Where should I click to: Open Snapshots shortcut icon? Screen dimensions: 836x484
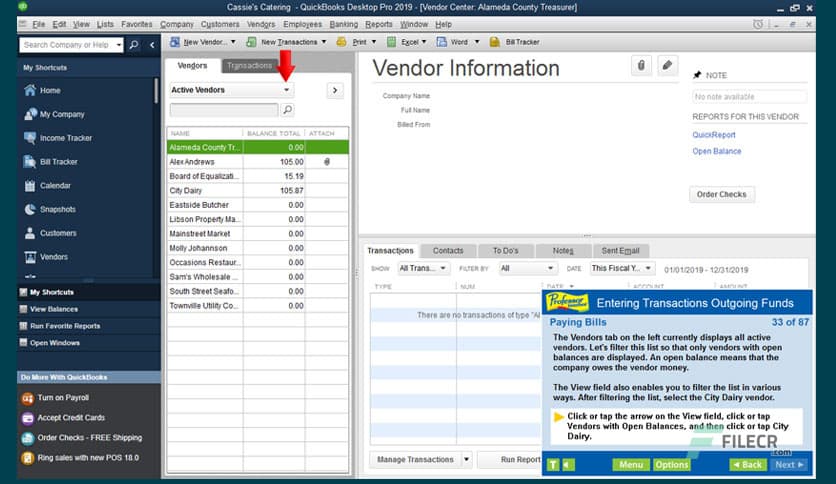point(30,209)
